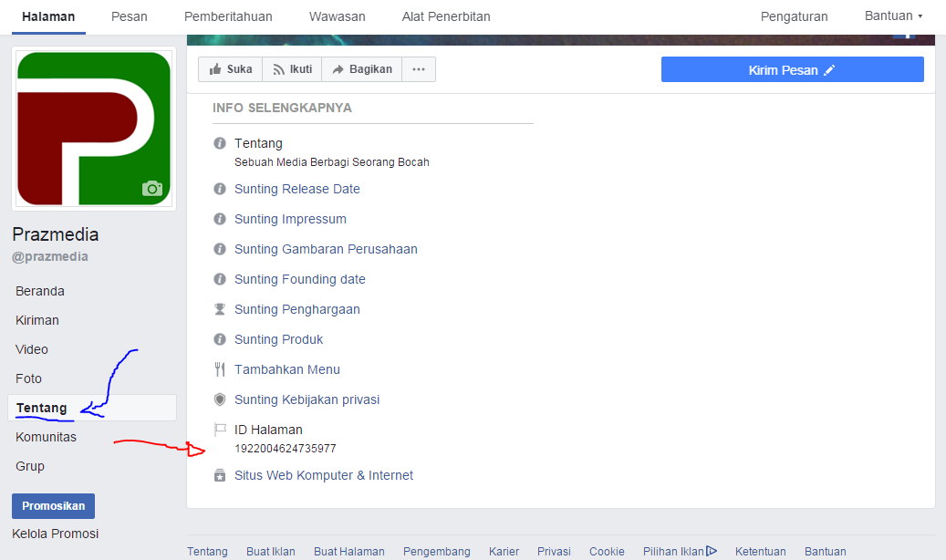Click the info icon beside Tentang

[x=219, y=142]
